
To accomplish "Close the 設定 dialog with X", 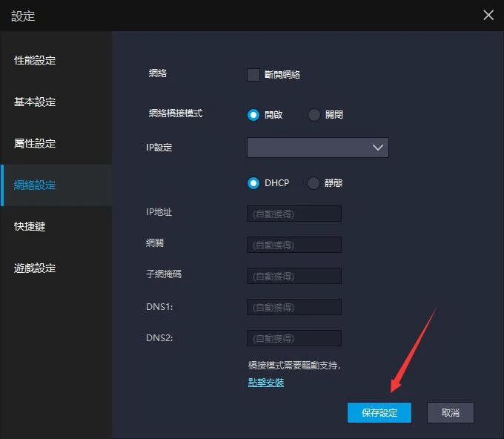I will (x=488, y=15).
